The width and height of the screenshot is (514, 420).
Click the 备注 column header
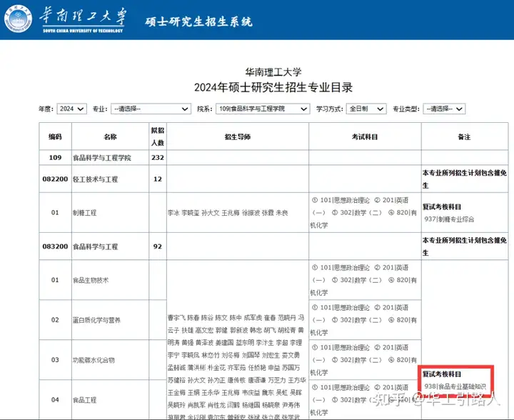465,136
